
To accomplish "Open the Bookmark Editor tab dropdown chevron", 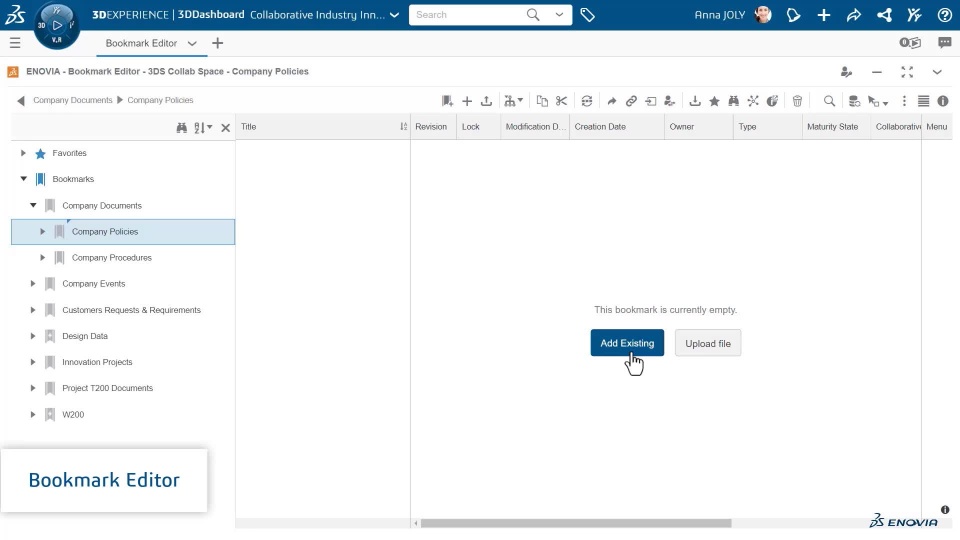I will pos(192,43).
